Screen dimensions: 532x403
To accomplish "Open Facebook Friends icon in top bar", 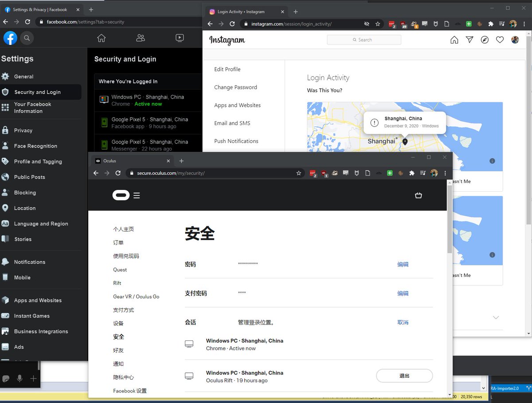I will (141, 38).
